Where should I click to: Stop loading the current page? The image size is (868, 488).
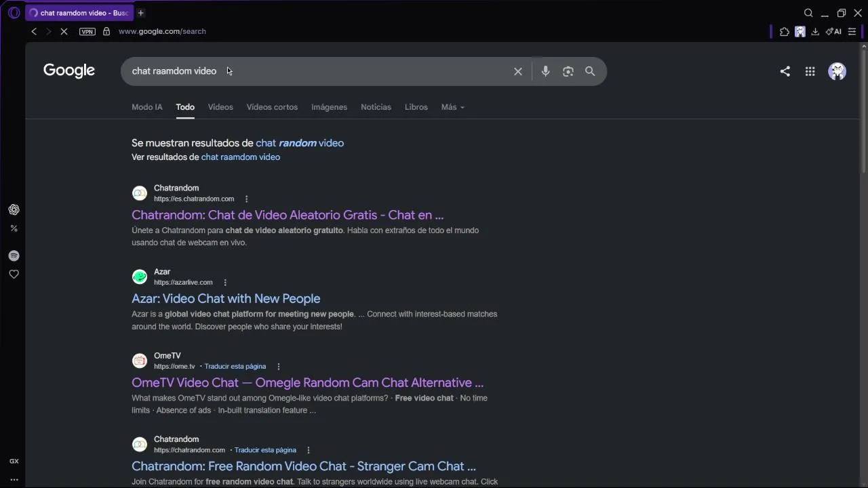point(64,31)
